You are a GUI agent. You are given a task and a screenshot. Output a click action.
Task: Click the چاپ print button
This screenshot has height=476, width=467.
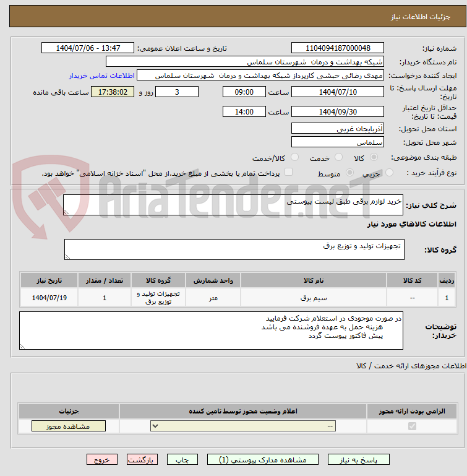(182, 460)
